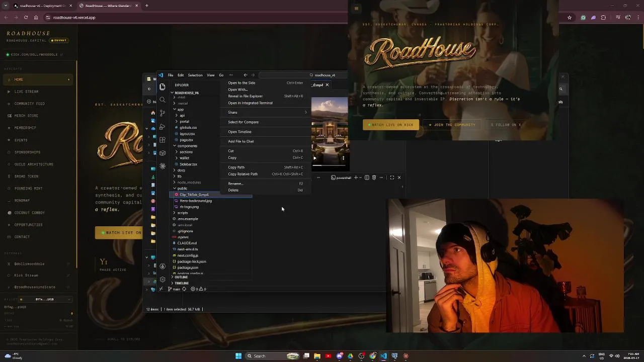Open the Extensions view in VS Code
The image size is (644, 362).
coord(163,140)
